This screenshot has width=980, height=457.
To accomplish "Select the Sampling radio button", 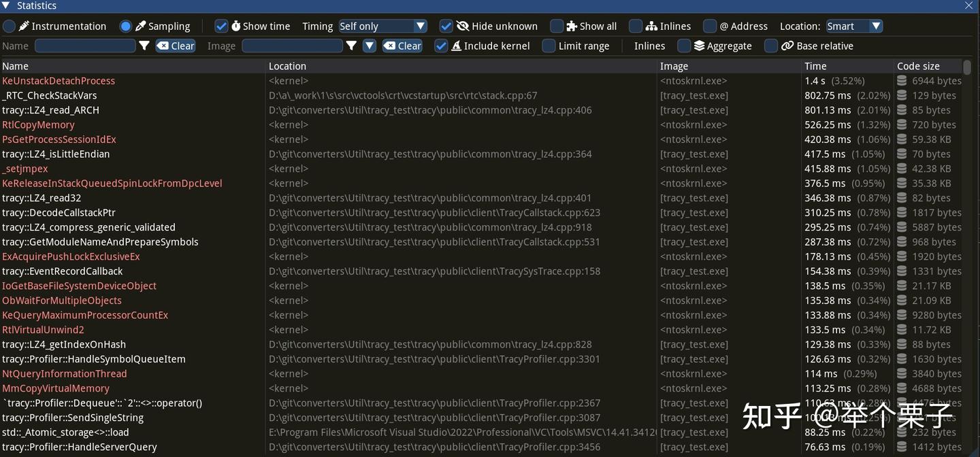I will click(126, 26).
